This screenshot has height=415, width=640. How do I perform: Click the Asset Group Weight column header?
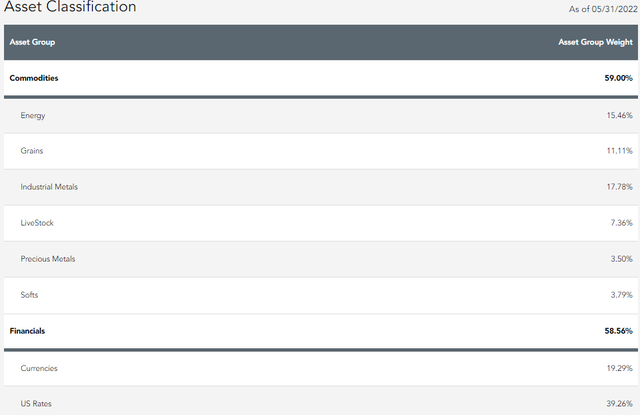596,43
